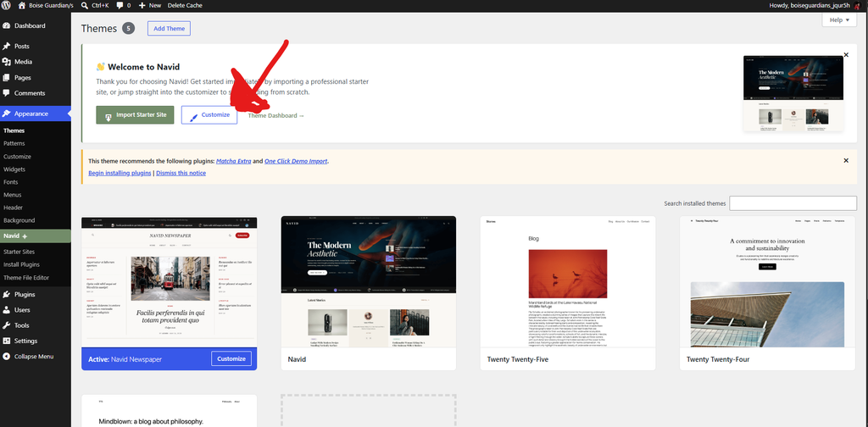Click the Navid item in the sidebar

(x=36, y=236)
